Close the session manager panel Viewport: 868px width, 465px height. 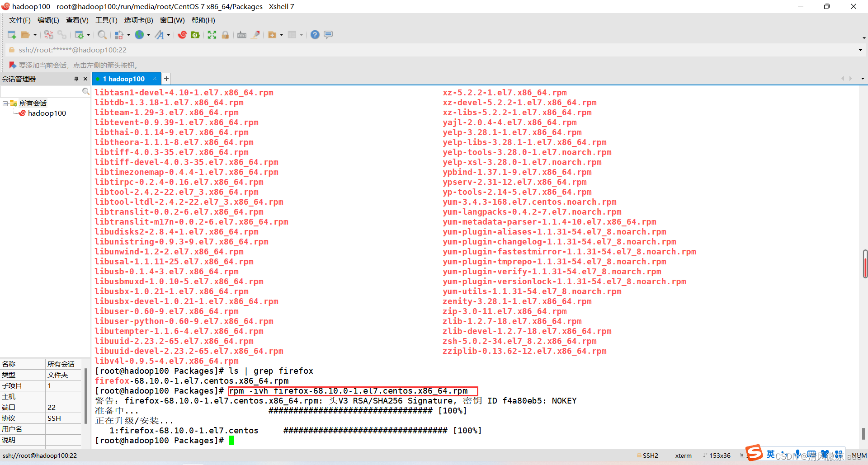point(85,79)
